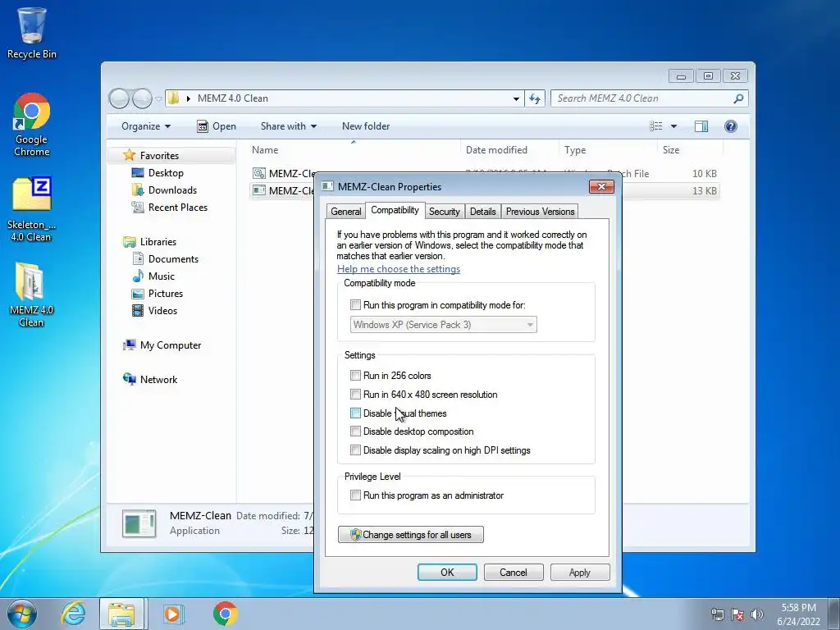Click New folder in the Explorer toolbar
This screenshot has width=840, height=630.
point(366,126)
